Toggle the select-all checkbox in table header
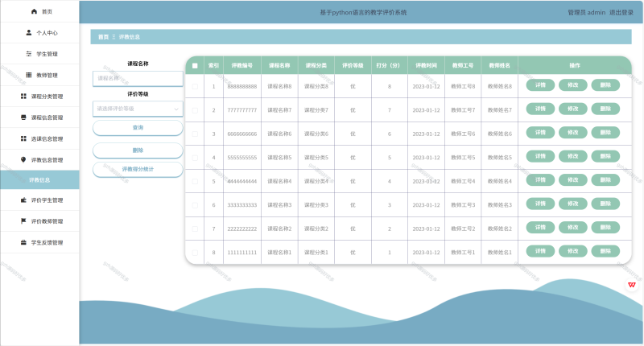644x346 pixels. point(195,66)
